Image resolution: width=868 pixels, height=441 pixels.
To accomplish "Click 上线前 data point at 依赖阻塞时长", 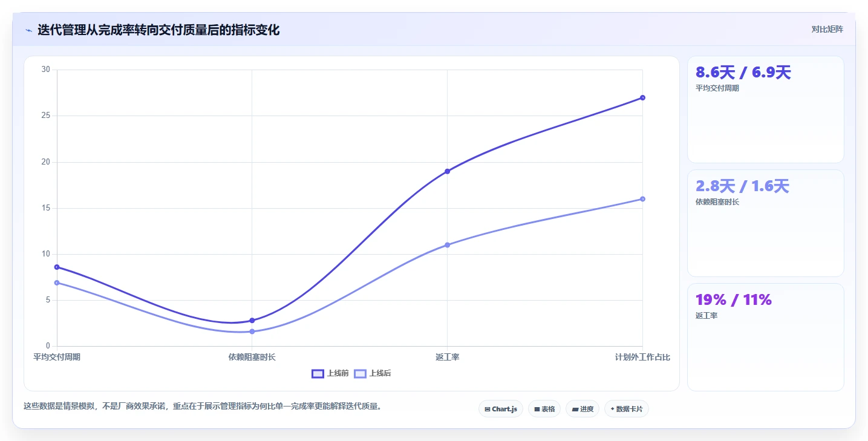I will [x=252, y=321].
